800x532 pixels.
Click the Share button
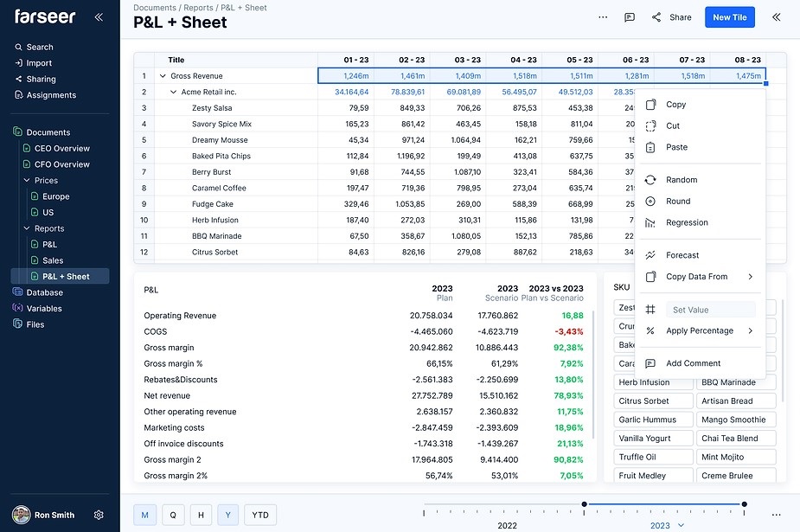click(x=671, y=17)
